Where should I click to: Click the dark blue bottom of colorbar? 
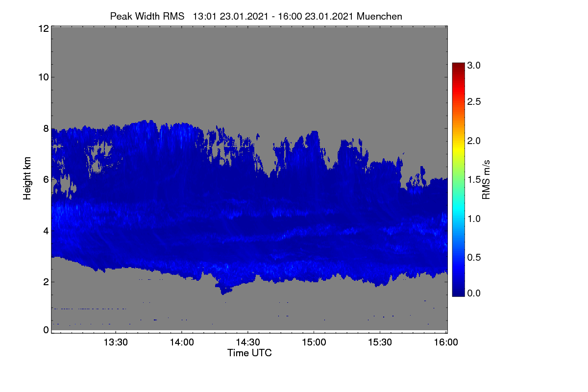[458, 292]
